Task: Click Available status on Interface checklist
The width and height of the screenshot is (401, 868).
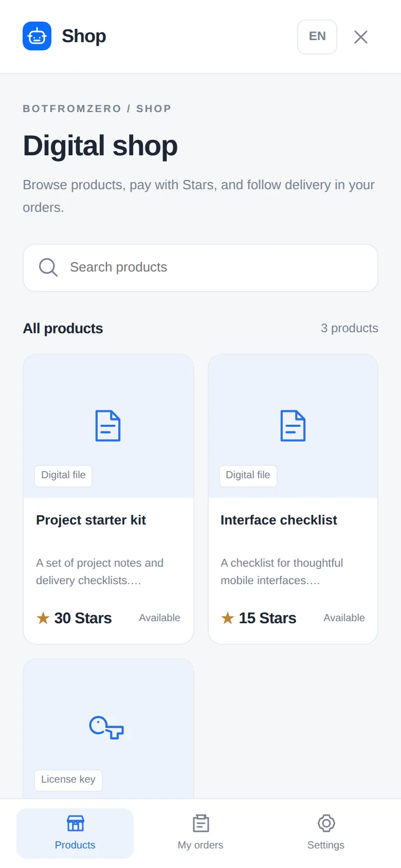Action: 344,618
